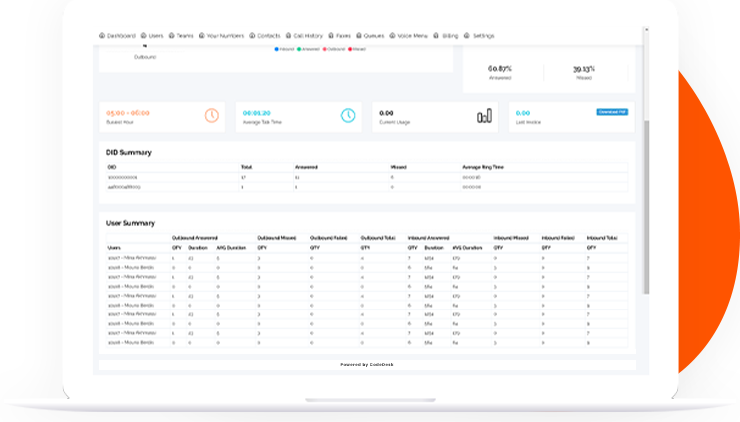Click the Teams nav icon

tap(172, 35)
